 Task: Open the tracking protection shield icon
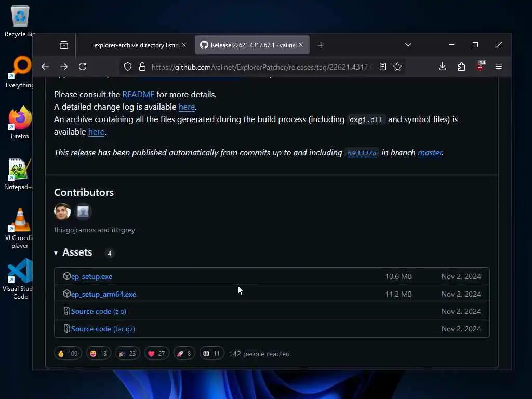128,66
